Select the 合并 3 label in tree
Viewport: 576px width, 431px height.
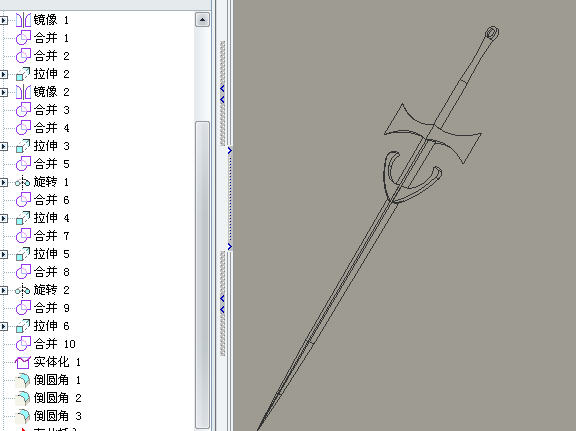point(51,110)
